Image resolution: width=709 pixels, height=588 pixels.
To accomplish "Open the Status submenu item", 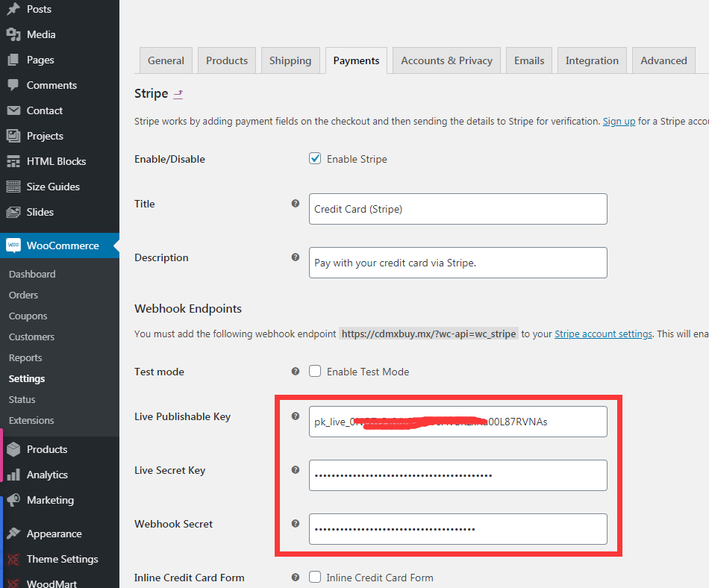I will coord(22,399).
